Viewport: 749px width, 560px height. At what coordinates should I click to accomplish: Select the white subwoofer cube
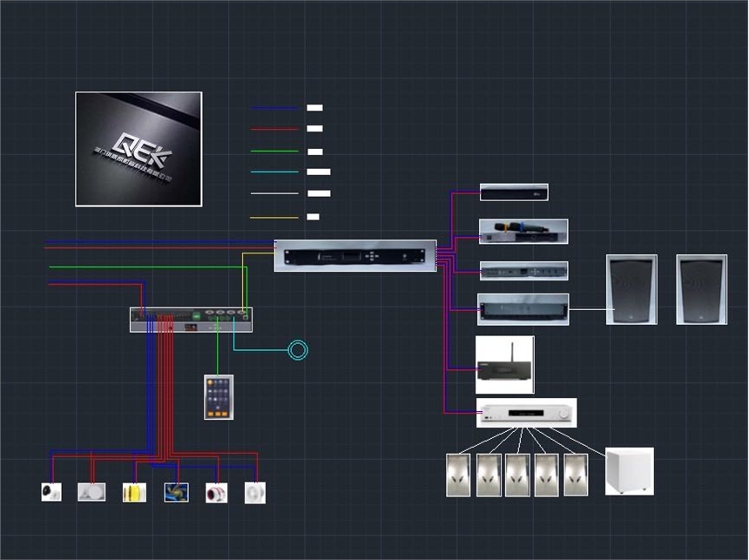[x=629, y=471]
